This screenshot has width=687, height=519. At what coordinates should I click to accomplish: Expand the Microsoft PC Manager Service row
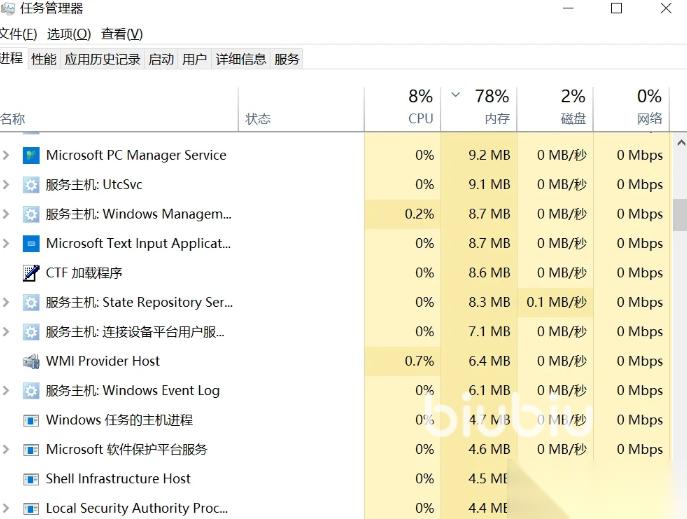(x=6, y=155)
